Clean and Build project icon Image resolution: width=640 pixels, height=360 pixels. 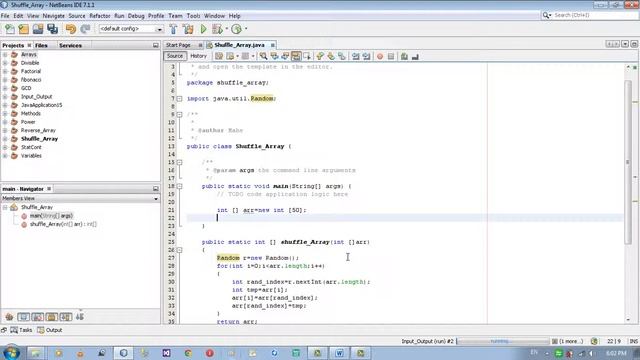[x=188, y=29]
